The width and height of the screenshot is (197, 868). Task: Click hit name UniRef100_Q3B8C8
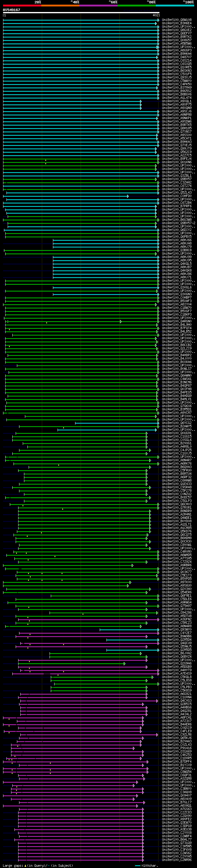176,250
